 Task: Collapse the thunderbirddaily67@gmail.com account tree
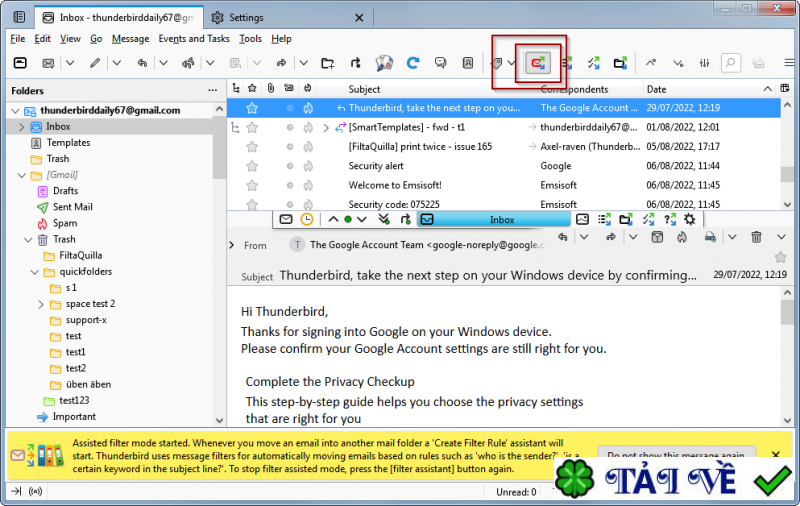coord(15,111)
